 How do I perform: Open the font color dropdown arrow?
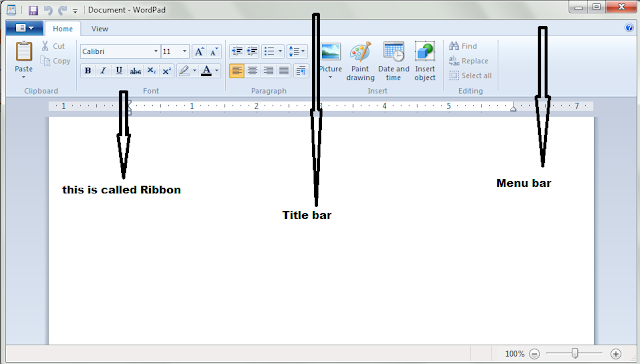217,71
